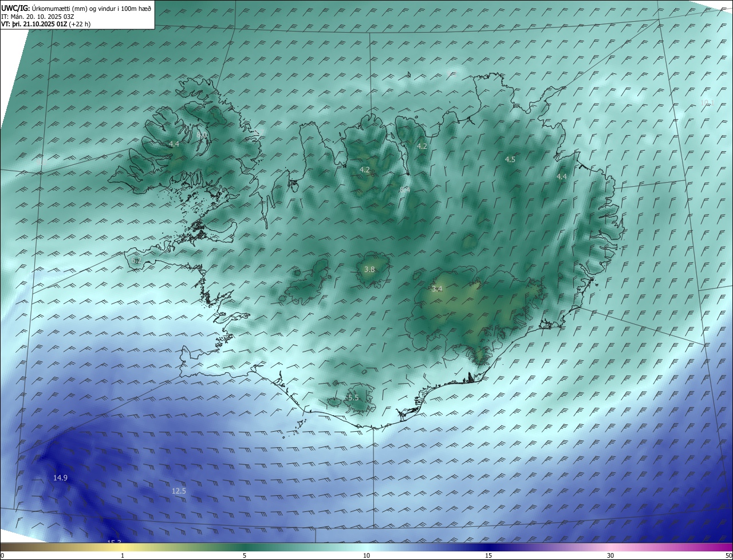The image size is (733, 560).
Task: Click the '30' tick on the color scale
Action: pyautogui.click(x=610, y=555)
